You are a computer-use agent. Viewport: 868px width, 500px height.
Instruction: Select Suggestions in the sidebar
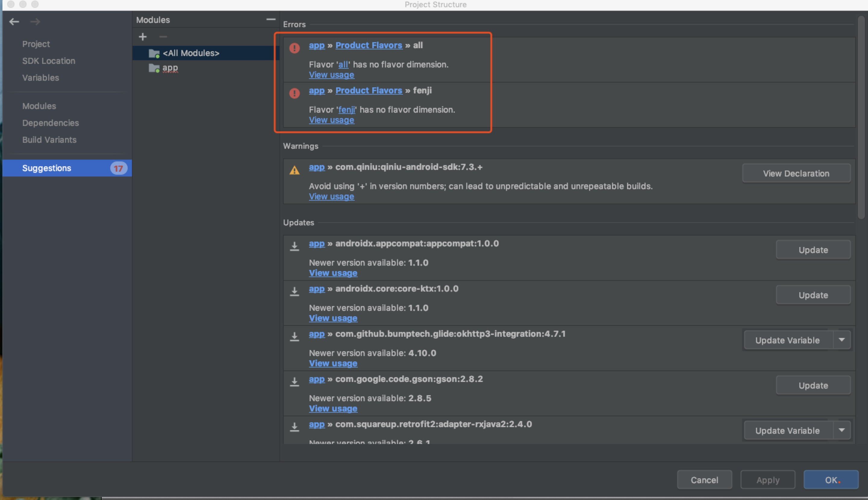pyautogui.click(x=47, y=168)
